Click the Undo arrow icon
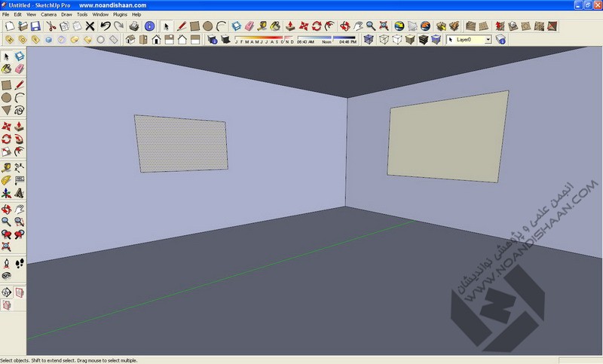603x364 pixels. [106, 26]
